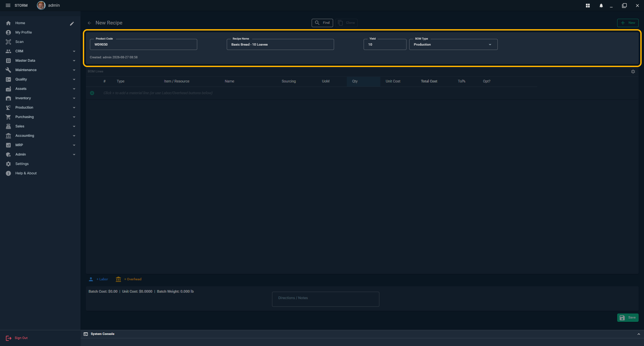Expand the CRM menu arrow
The height and width of the screenshot is (346, 644).
point(74,51)
